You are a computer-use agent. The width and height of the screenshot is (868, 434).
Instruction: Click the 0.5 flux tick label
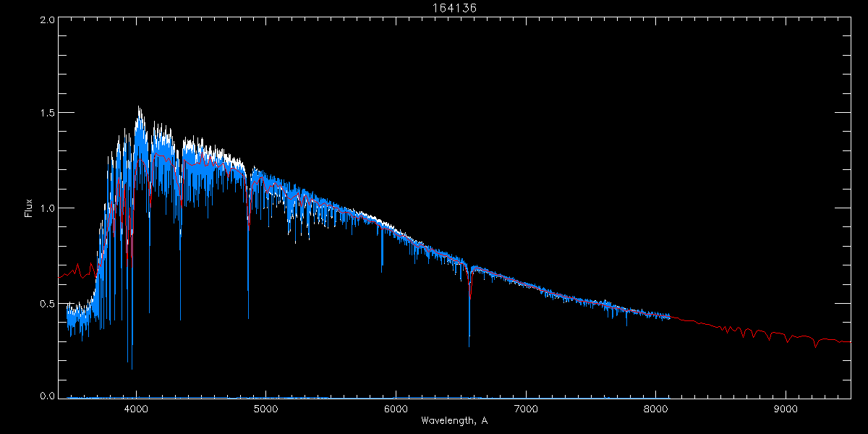click(x=46, y=303)
